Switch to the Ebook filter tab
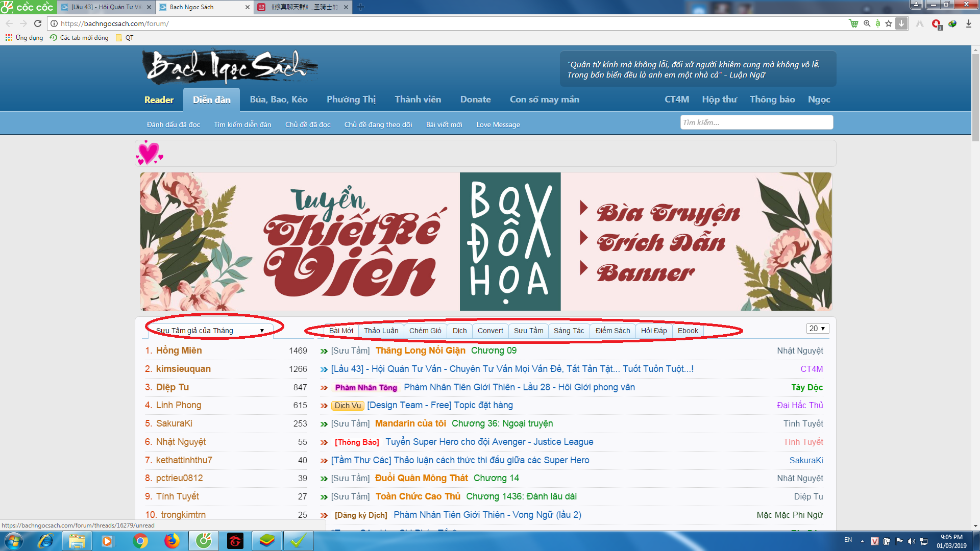 pyautogui.click(x=688, y=331)
